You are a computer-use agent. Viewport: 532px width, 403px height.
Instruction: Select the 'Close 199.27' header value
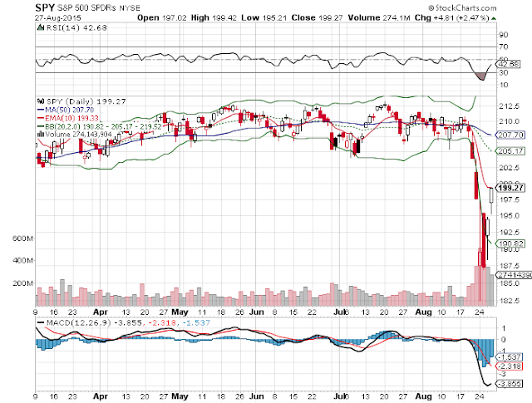(x=318, y=17)
